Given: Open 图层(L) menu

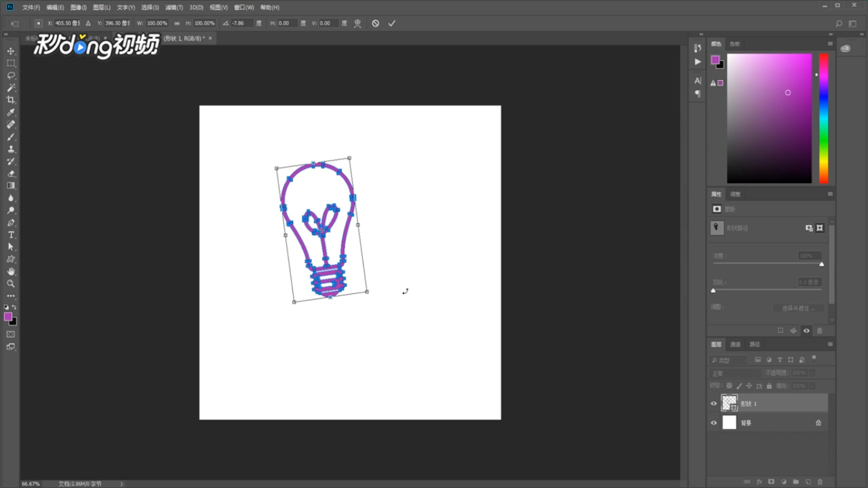Looking at the screenshot, I should tap(102, 8).
